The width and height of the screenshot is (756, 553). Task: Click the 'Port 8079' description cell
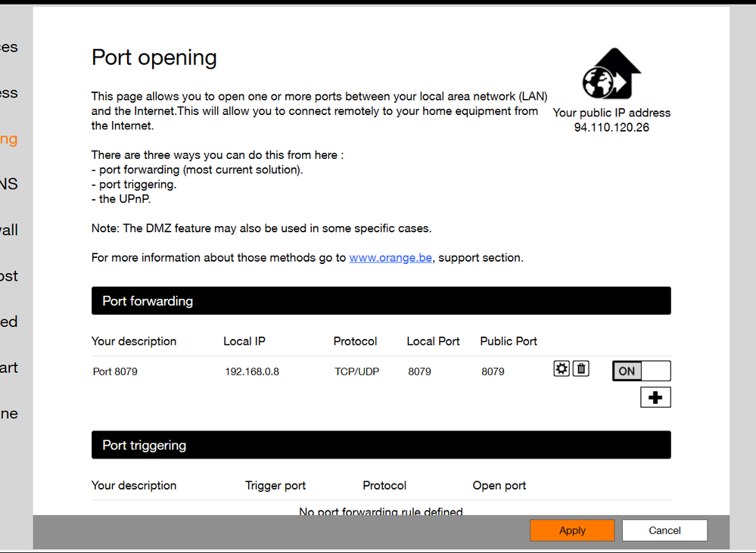[115, 371]
